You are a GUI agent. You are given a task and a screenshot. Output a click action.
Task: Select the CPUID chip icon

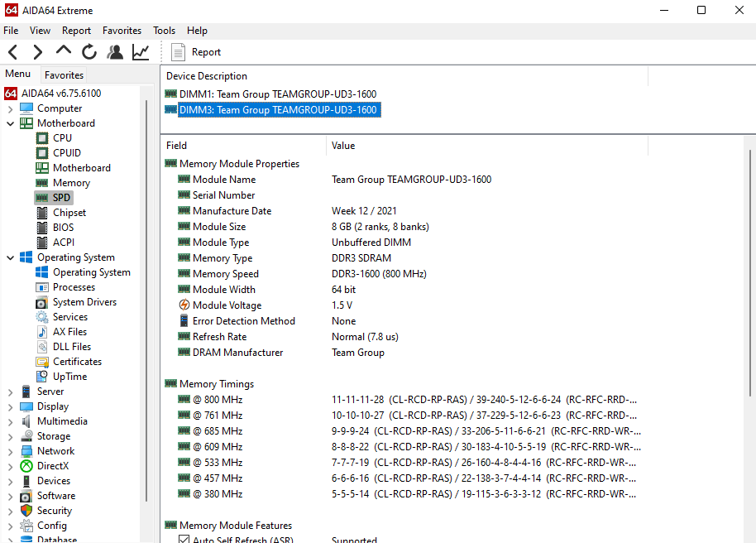tap(42, 153)
